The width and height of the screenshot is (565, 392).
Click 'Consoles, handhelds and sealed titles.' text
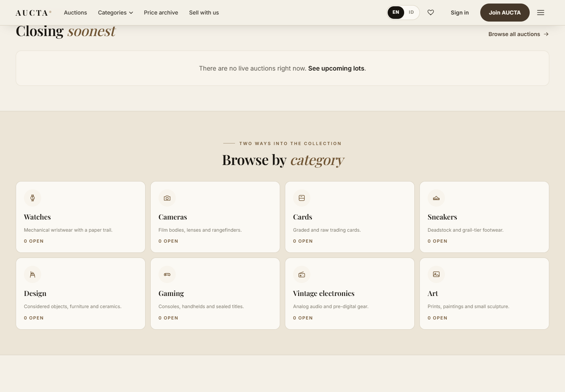[201, 307]
